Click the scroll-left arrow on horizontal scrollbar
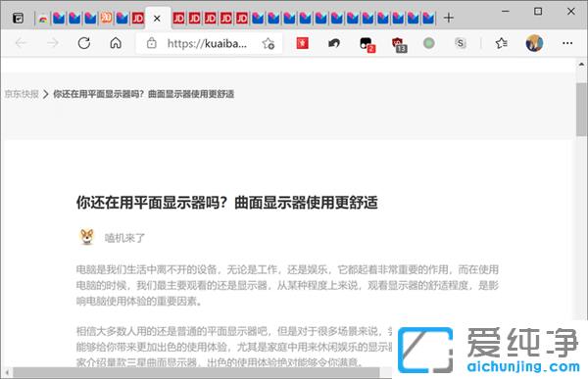The height and width of the screenshot is (379, 588). 7,372
